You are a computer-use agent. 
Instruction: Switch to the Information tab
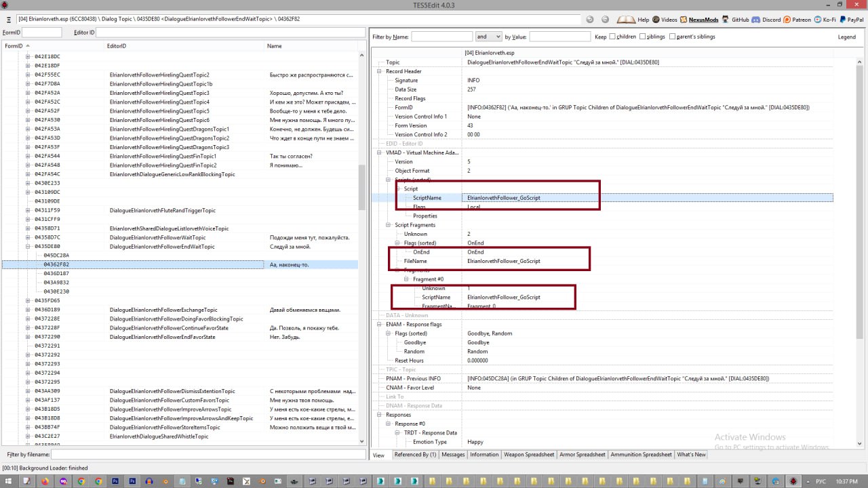[x=484, y=455]
